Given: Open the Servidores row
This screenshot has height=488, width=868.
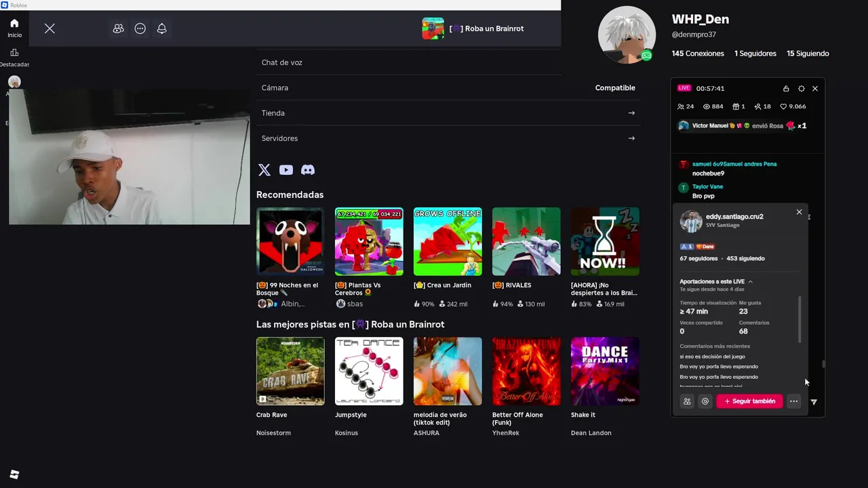Looking at the screenshot, I should pos(448,138).
